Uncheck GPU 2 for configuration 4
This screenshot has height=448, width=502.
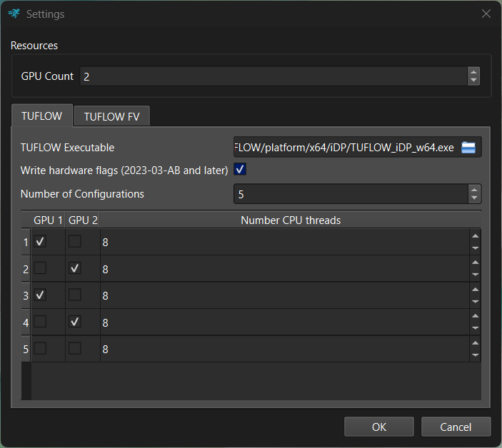point(74,322)
